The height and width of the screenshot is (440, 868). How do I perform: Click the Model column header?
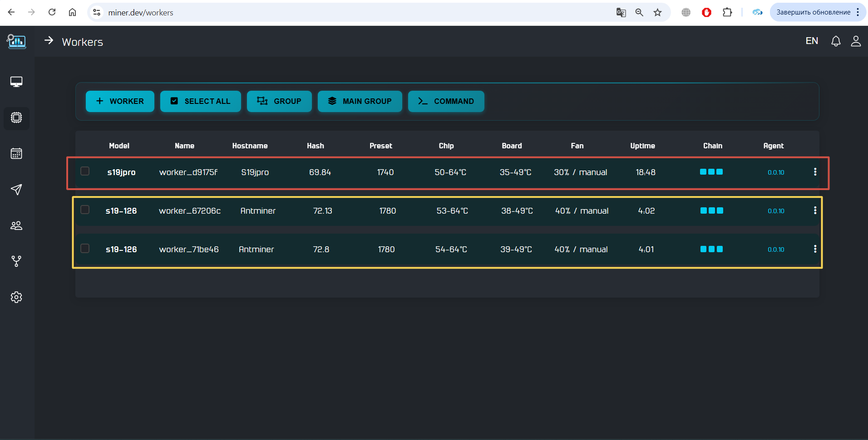[x=119, y=146]
